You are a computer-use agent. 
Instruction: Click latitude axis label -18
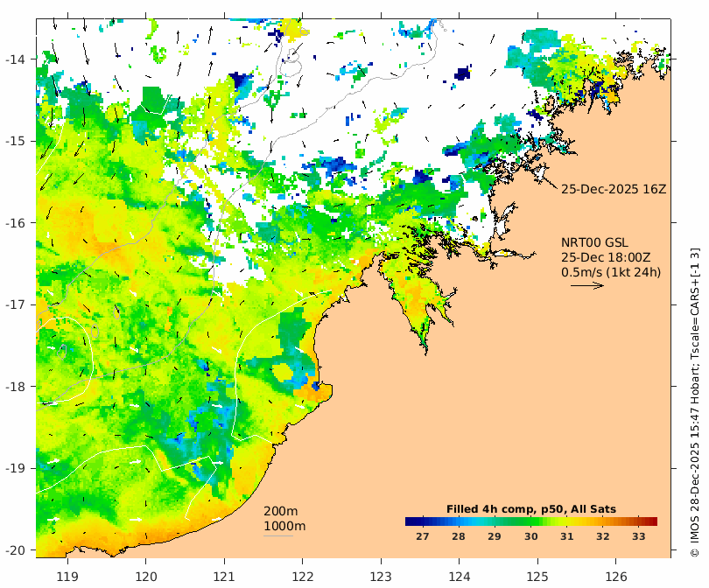tap(16, 387)
